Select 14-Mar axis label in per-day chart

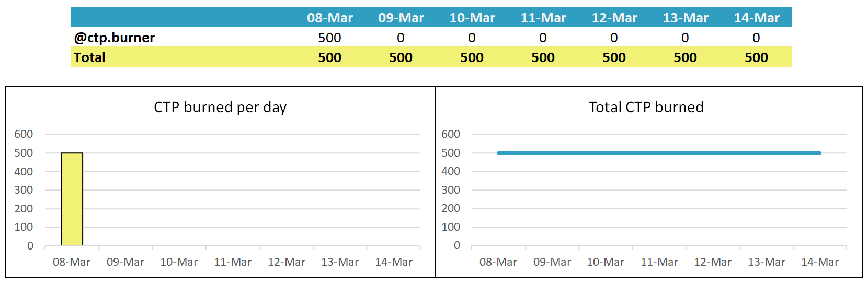pyautogui.click(x=394, y=262)
